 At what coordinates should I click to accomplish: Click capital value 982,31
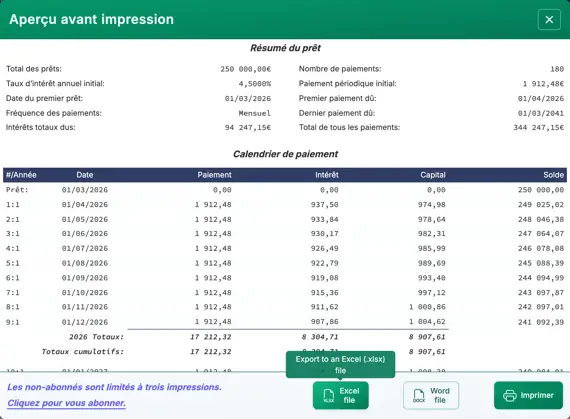tap(431, 234)
